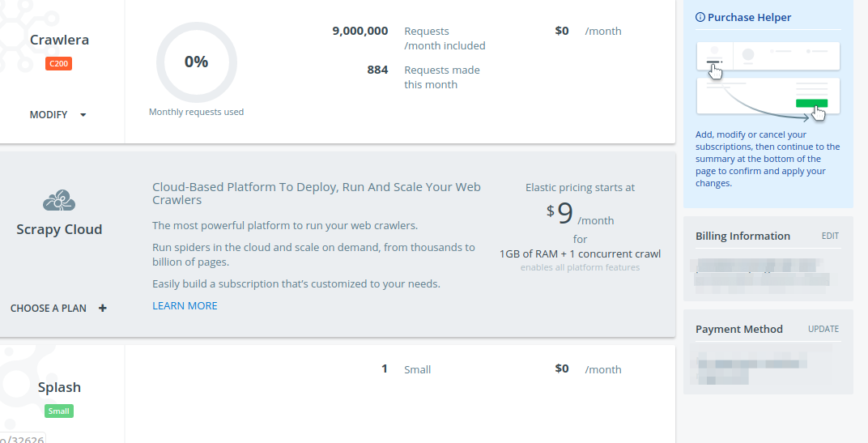This screenshot has height=443, width=868.
Task: Click the plus icon beside CHOOSE A PLAN
Action: point(102,308)
